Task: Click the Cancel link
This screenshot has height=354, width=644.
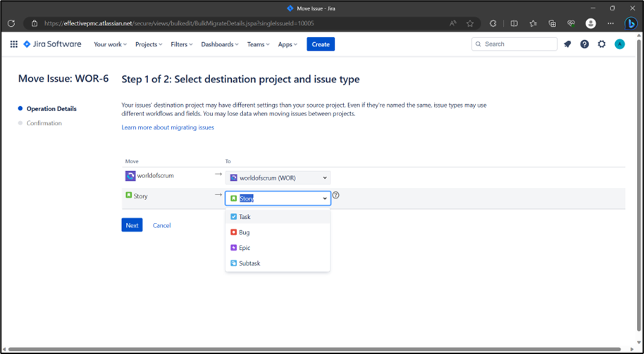Action: tap(162, 225)
